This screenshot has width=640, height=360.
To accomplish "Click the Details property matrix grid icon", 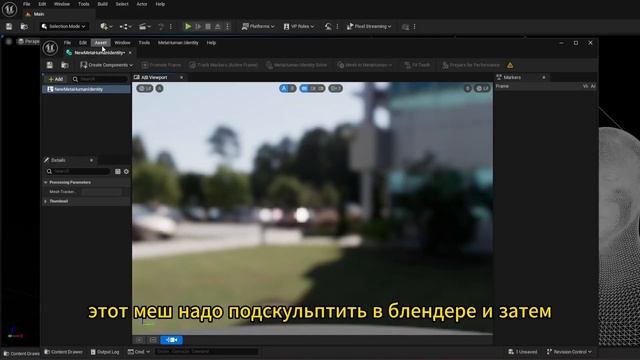I will [118, 171].
